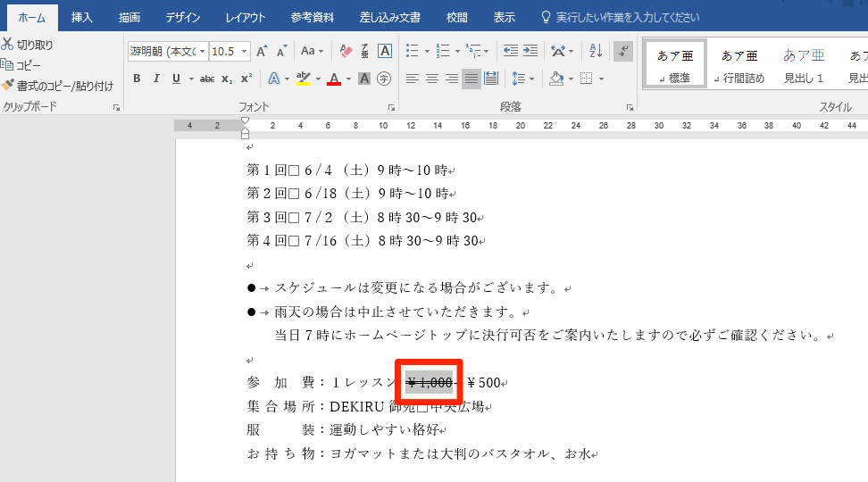Toggle subscript formatting

(x=227, y=79)
